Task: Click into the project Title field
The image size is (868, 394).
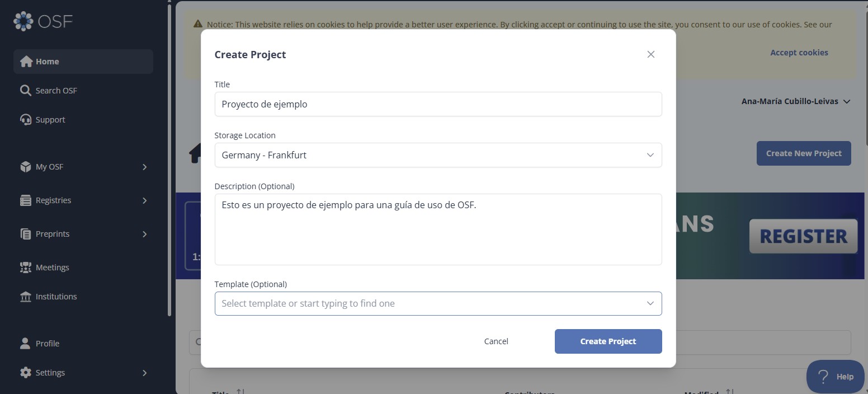Action: [438, 104]
